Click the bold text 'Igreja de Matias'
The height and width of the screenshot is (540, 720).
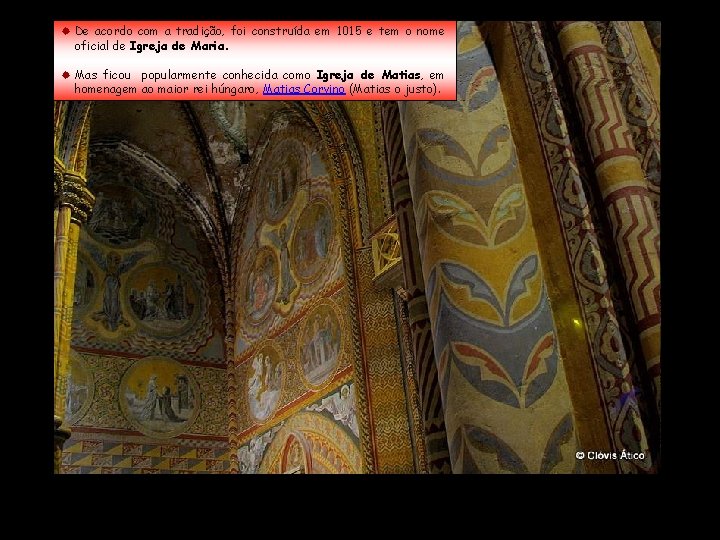point(368,75)
